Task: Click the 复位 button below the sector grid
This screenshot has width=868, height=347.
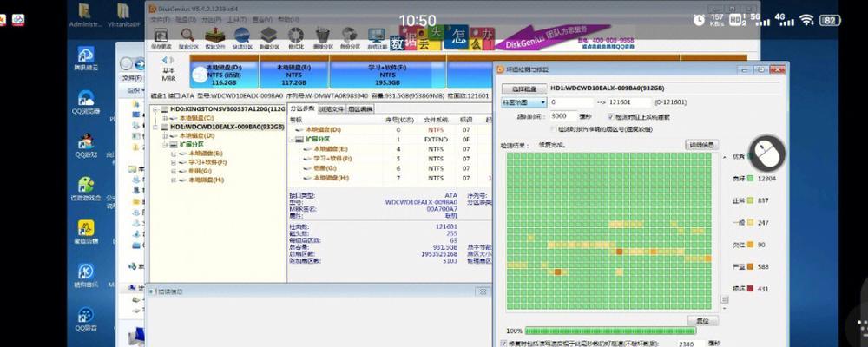Action: (x=702, y=320)
